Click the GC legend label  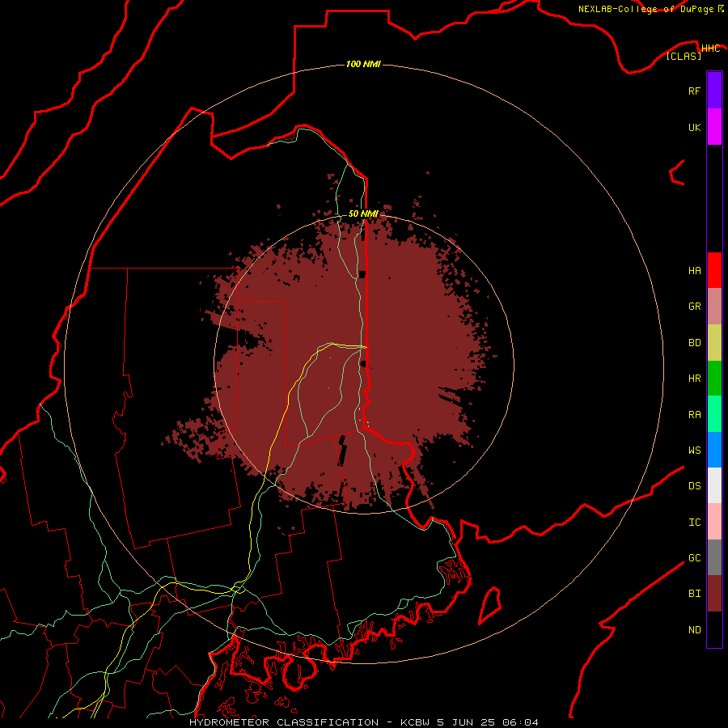coord(694,557)
